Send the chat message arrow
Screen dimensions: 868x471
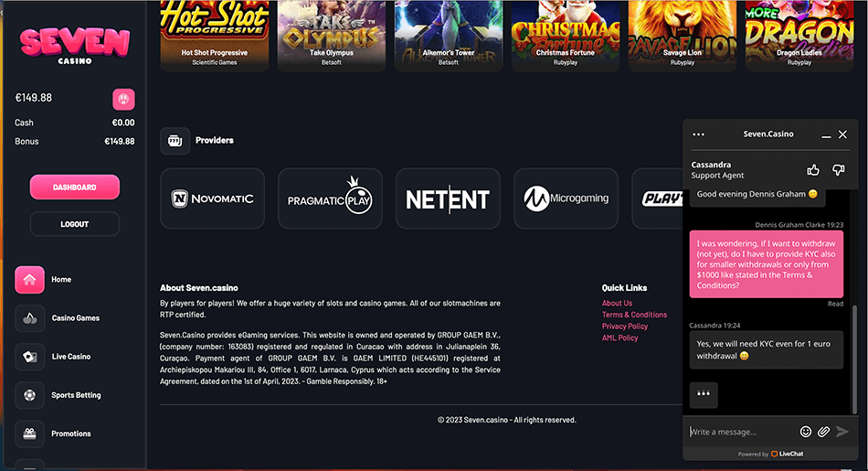[x=842, y=432]
